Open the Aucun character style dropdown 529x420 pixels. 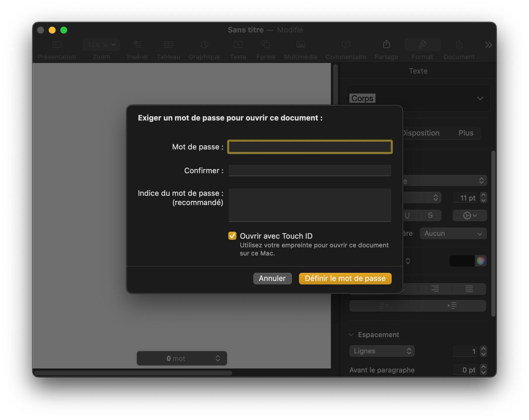click(x=453, y=233)
